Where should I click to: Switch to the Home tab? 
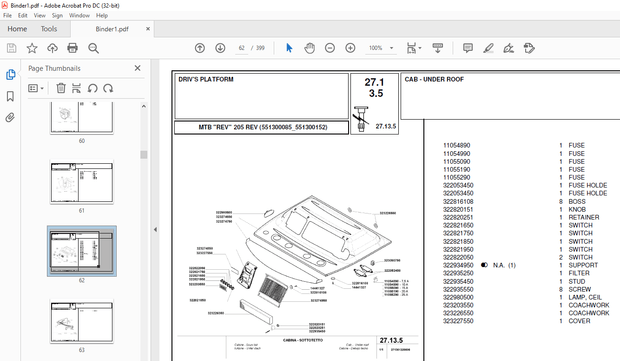17,29
